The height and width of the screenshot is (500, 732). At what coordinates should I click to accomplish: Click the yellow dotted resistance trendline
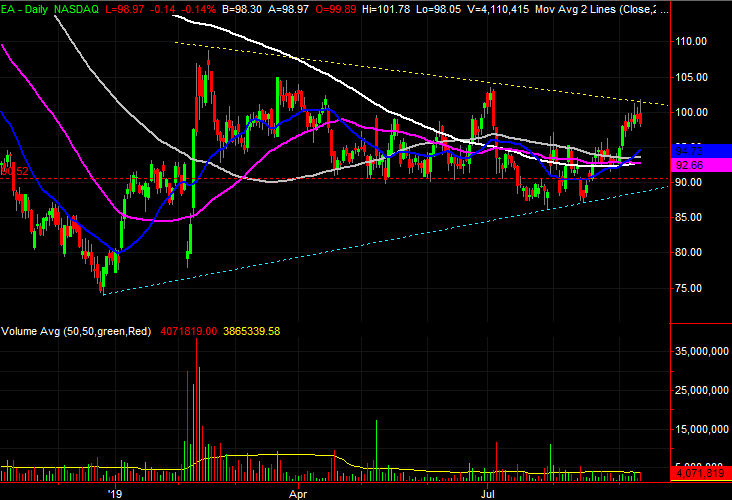point(420,73)
